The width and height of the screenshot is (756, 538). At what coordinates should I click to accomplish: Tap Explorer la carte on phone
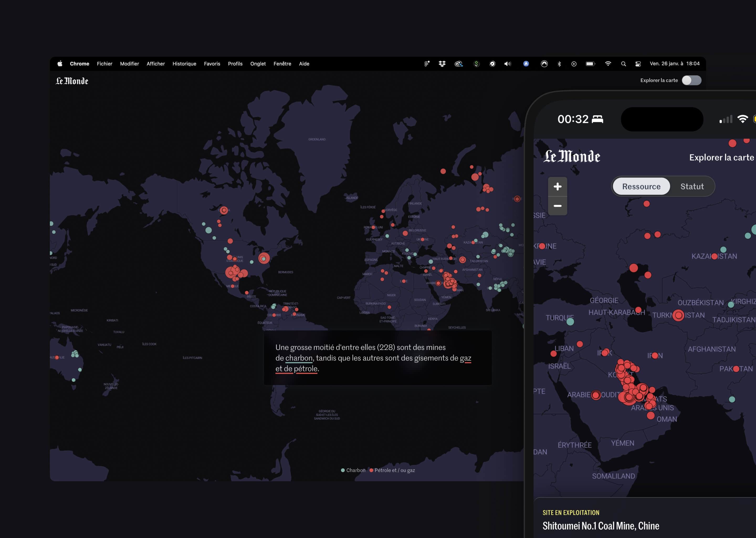coord(721,157)
